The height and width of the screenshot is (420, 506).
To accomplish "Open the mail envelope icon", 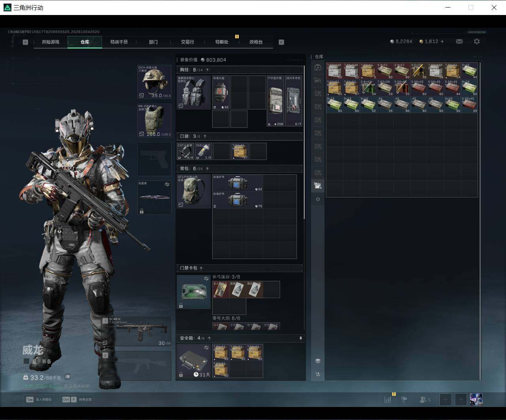I will coord(459,41).
